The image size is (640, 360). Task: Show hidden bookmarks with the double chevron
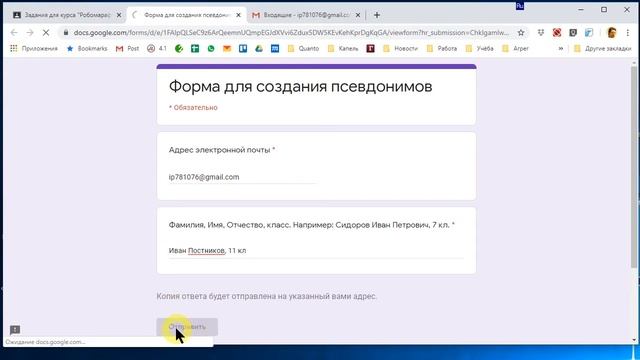(x=561, y=49)
